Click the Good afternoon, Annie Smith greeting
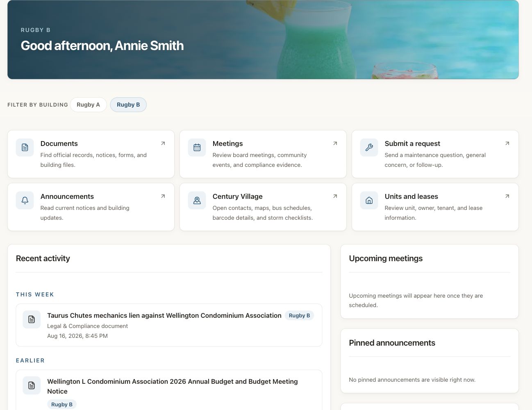 click(102, 46)
